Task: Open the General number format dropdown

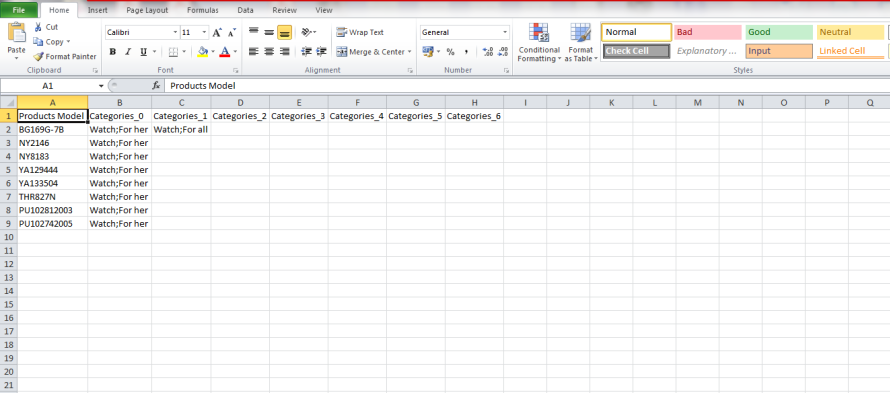Action: click(505, 32)
